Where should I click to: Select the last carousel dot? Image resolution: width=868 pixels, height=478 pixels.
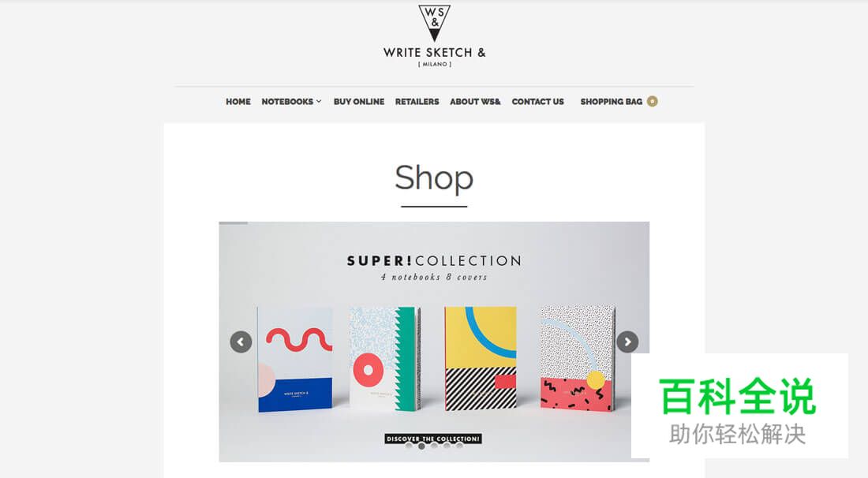pyautogui.click(x=459, y=446)
